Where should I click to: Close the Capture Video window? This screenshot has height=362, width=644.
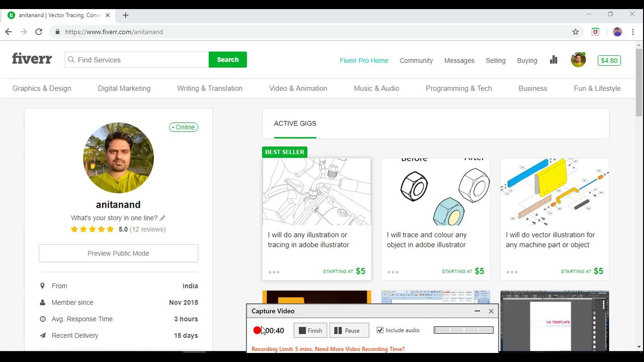pyautogui.click(x=491, y=311)
